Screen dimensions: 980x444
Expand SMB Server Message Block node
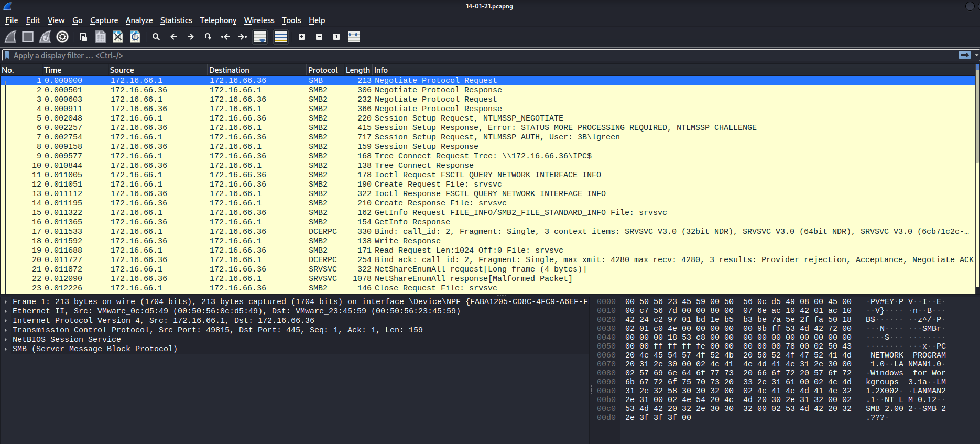click(6, 349)
